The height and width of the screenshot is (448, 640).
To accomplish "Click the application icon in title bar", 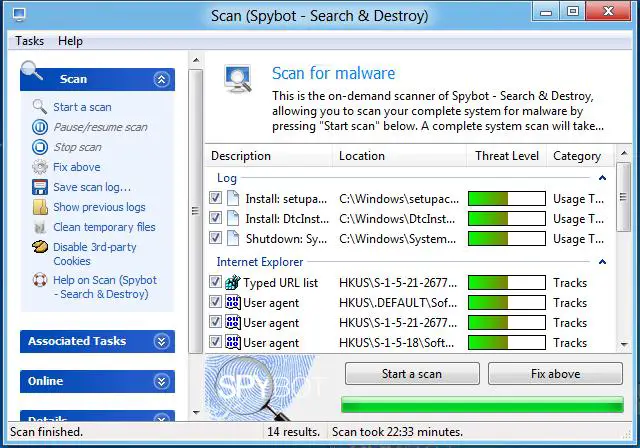I will tap(19, 15).
